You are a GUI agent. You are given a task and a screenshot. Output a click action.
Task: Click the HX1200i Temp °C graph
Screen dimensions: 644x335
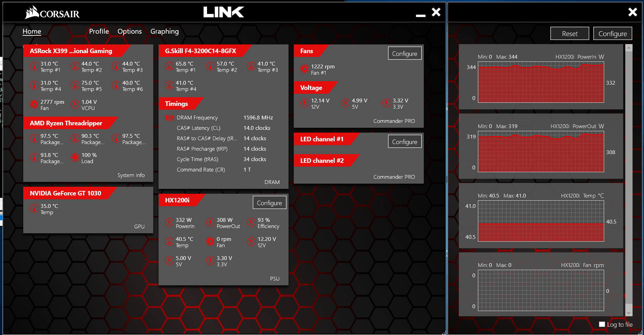coord(541,221)
